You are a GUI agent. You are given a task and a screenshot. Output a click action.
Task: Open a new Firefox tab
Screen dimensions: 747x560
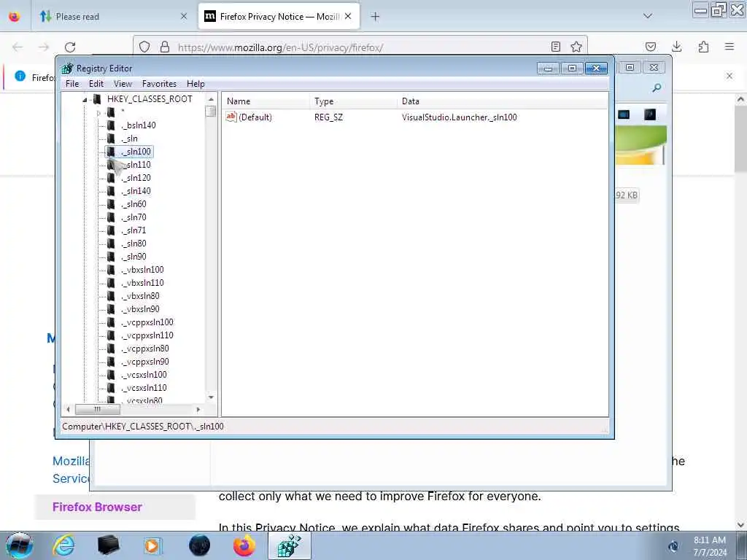(x=376, y=17)
